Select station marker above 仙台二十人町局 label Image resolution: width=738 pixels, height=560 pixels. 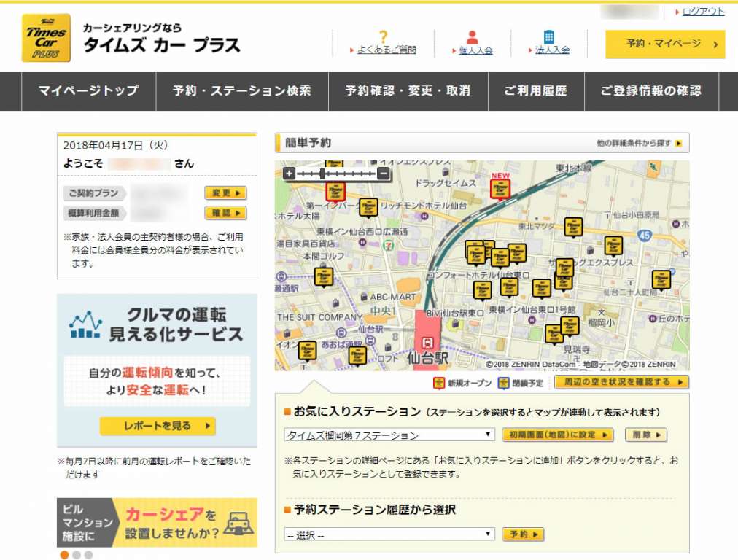coord(661,281)
